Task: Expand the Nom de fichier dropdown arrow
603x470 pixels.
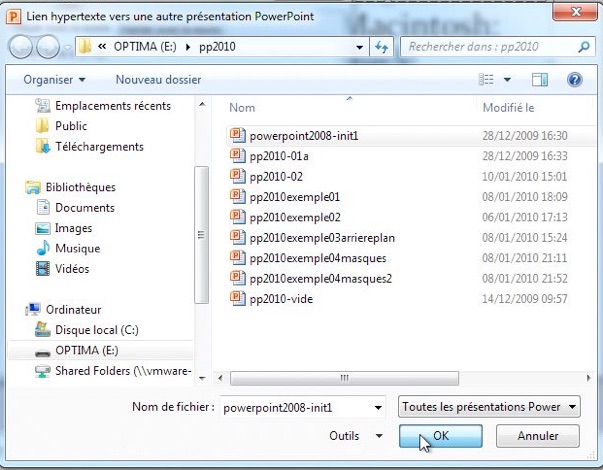Action: coord(378,407)
